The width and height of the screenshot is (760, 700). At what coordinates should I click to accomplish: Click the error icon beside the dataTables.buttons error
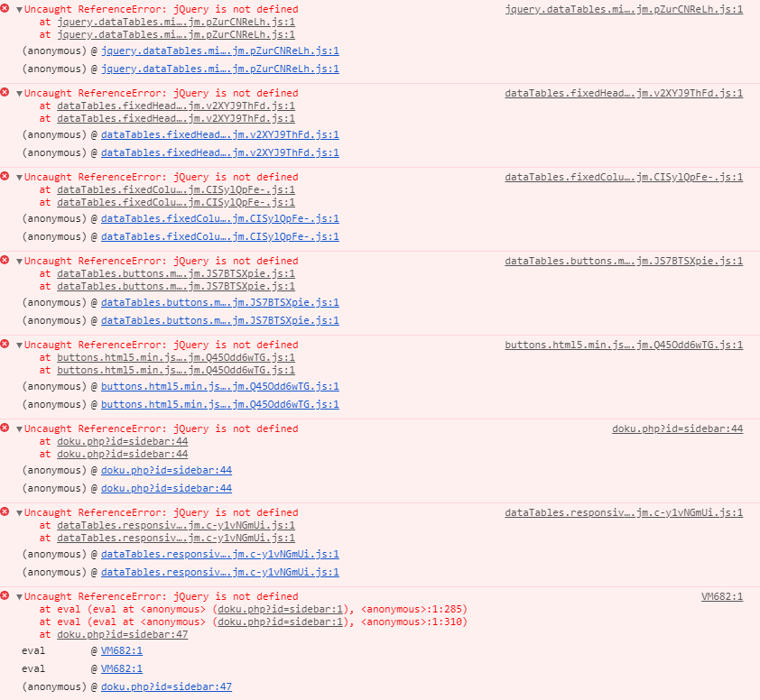click(5, 260)
